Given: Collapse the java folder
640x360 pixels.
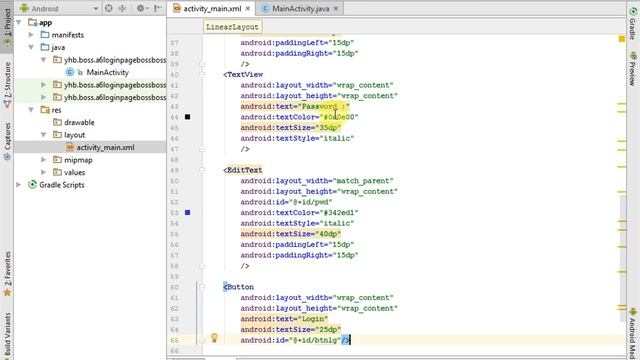Looking at the screenshot, I should coord(31,47).
